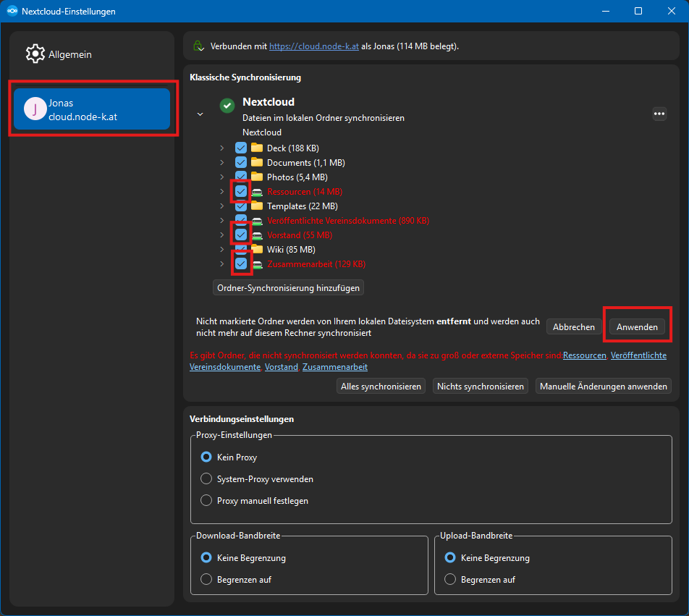This screenshot has width=689, height=616.
Task: Uncheck the Documents folder checkbox
Action: (x=241, y=162)
